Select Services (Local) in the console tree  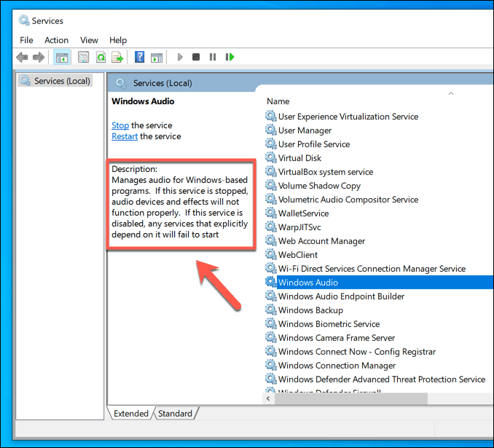[x=62, y=81]
